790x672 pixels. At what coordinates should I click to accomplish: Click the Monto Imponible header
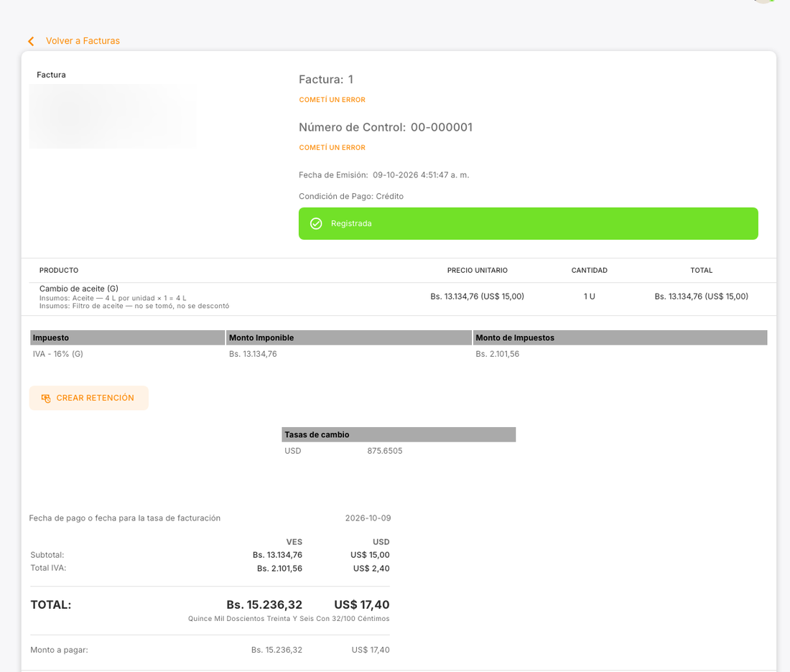[348, 338]
